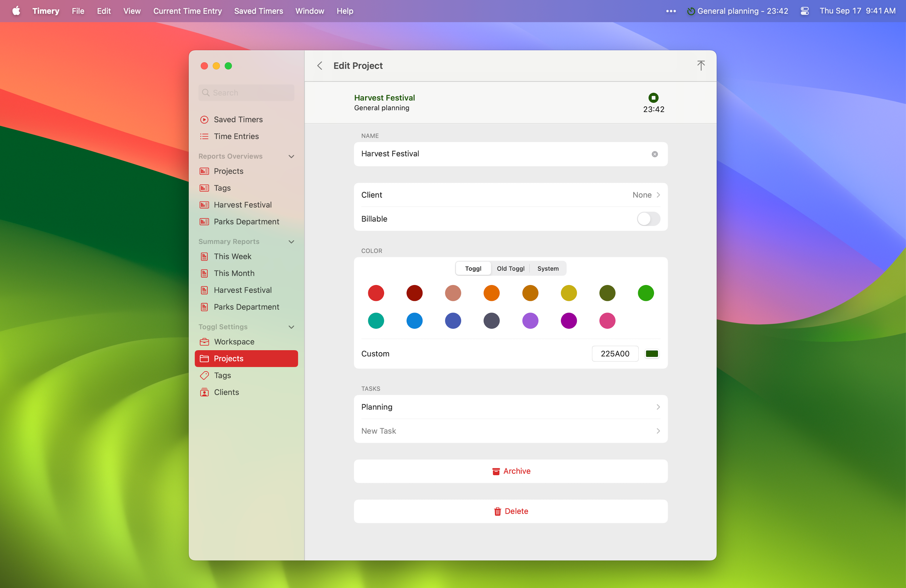Switch to the Toggl color palette tab
906x588 pixels.
pyautogui.click(x=473, y=268)
